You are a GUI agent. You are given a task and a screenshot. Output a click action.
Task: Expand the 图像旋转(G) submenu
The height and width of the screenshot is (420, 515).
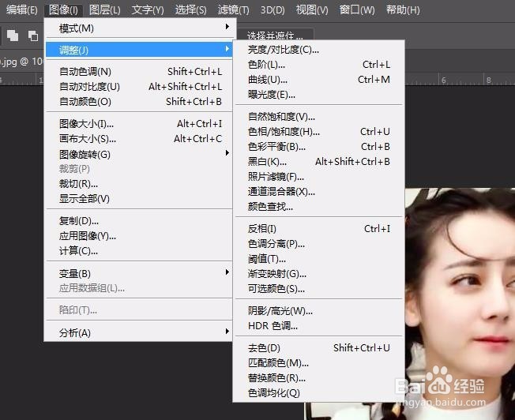coord(138,154)
